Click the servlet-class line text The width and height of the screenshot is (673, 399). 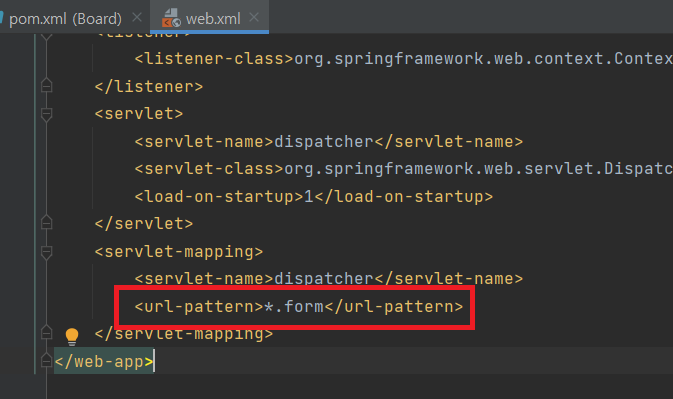[x=403, y=169]
